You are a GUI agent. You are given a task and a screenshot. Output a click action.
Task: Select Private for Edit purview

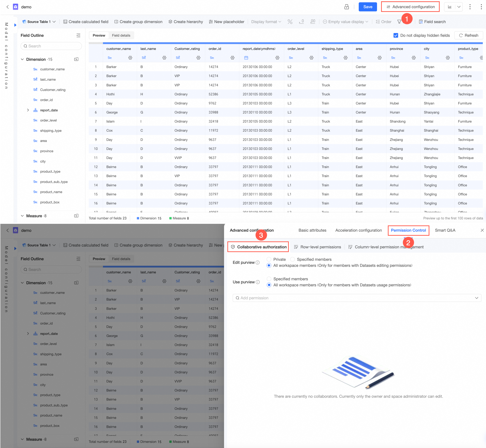(x=269, y=259)
